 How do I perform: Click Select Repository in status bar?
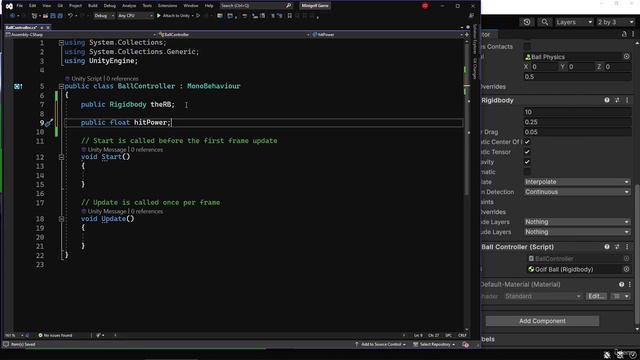tap(434, 344)
